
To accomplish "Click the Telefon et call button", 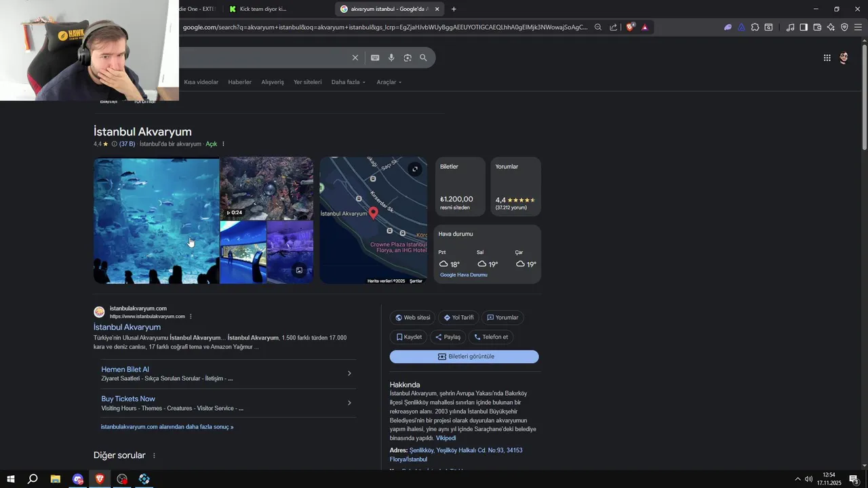I will pos(491,337).
